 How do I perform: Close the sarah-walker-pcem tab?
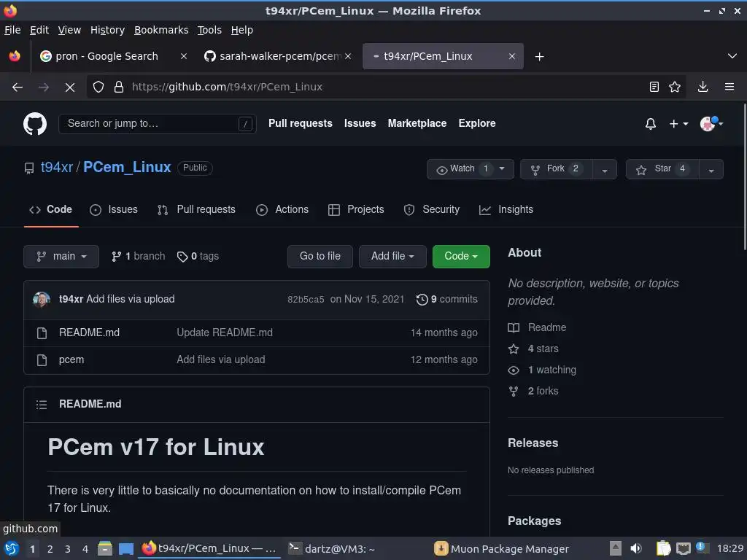tap(348, 56)
